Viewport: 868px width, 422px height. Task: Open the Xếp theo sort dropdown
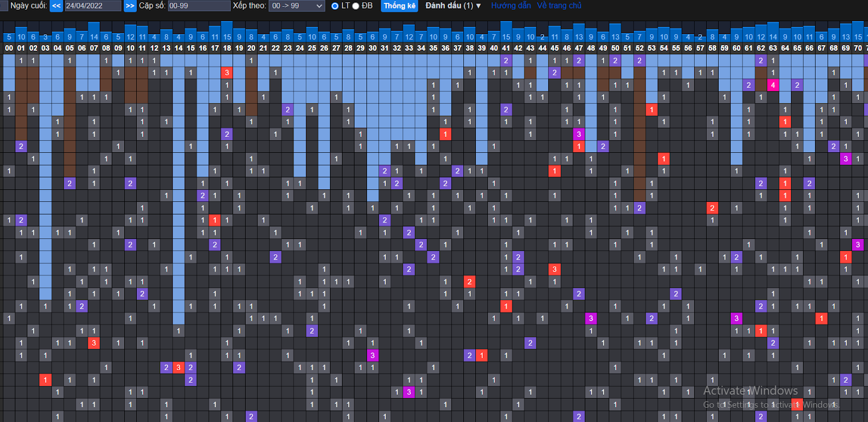(297, 6)
